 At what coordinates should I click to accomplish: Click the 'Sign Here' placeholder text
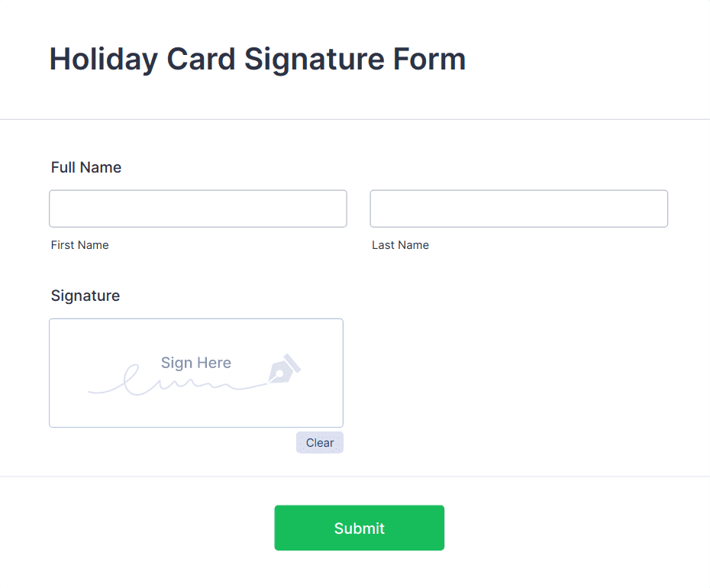(195, 362)
